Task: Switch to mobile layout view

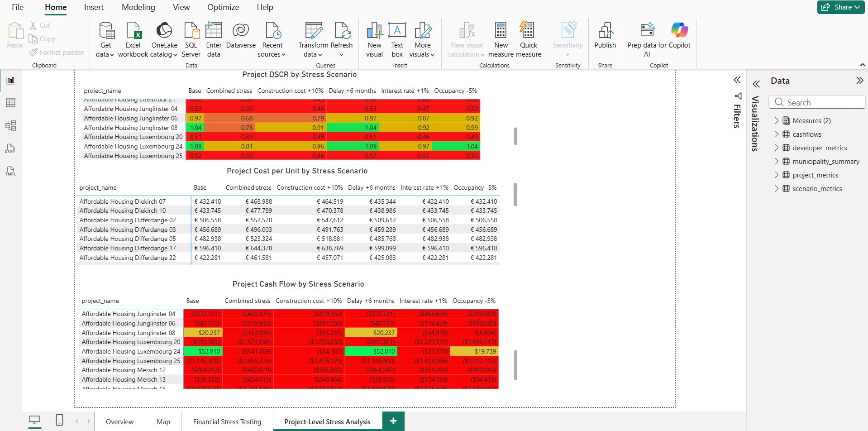Action: (x=59, y=421)
